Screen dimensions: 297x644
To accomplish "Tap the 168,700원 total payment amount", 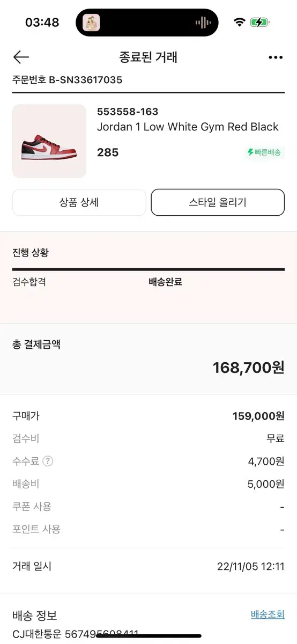I will click(248, 368).
